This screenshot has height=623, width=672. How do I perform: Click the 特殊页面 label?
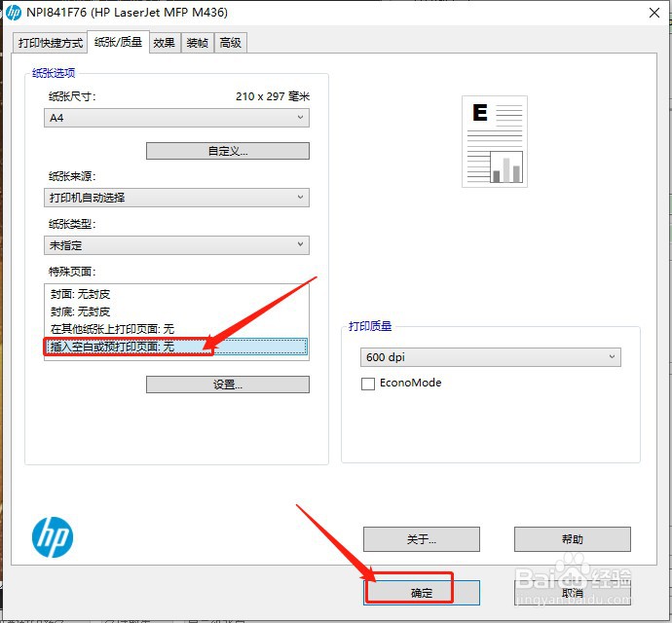click(72, 272)
